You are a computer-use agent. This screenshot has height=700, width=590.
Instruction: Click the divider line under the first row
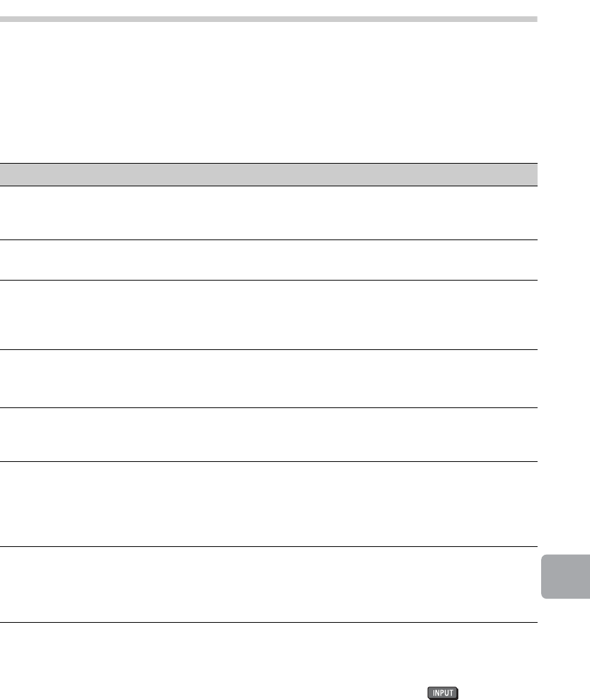(x=268, y=239)
